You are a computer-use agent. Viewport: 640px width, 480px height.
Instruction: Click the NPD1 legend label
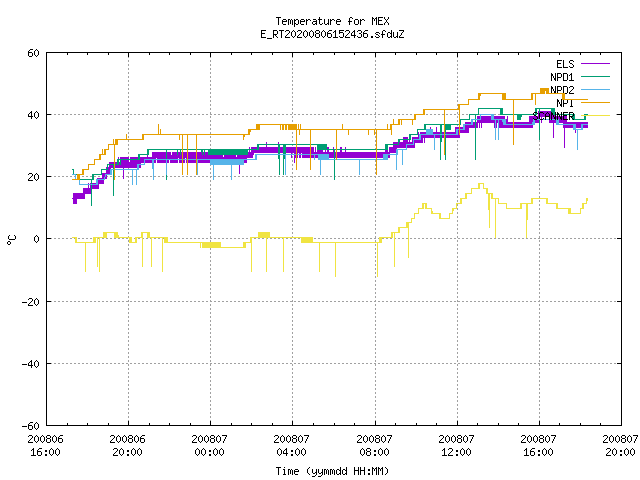(x=562, y=77)
